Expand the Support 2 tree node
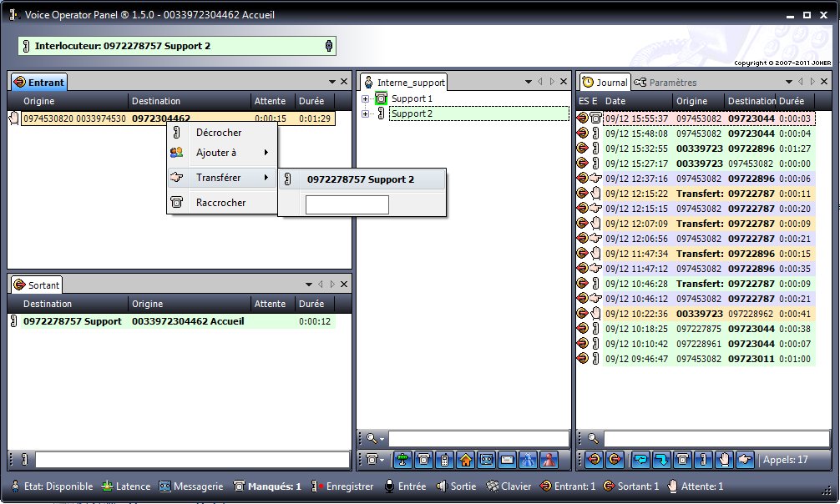The height and width of the screenshot is (504, 840). pyautogui.click(x=366, y=113)
